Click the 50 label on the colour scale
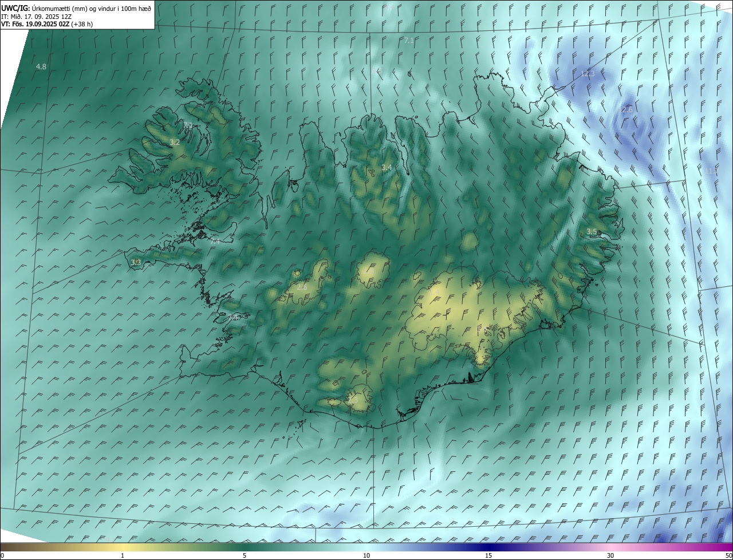The height and width of the screenshot is (560, 733). tap(728, 555)
